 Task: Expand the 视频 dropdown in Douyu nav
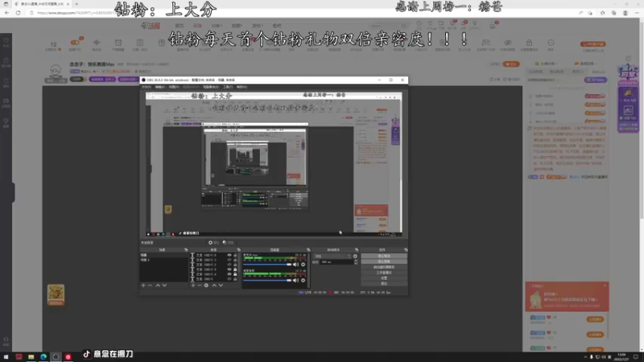(x=237, y=26)
